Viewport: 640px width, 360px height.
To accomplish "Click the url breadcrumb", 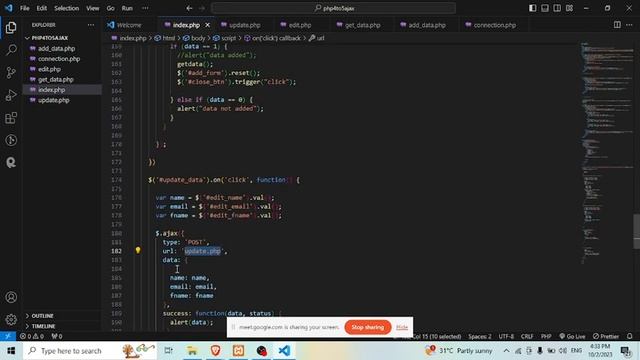I will point(317,38).
